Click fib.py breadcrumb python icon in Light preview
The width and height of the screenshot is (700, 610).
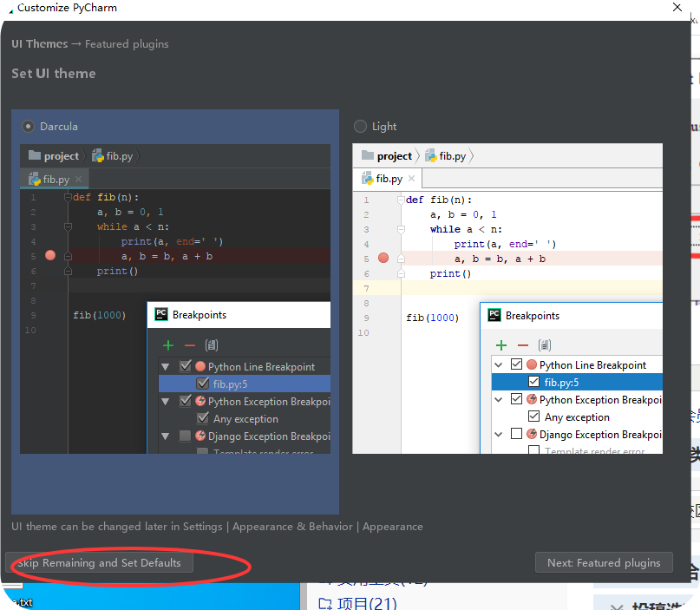431,155
